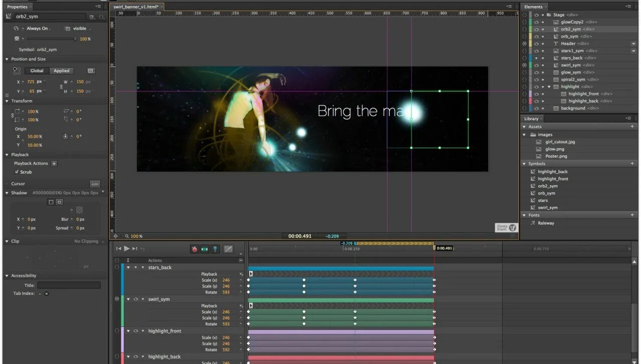Image resolution: width=641 pixels, height=364 pixels.
Task: Click the shadow color swatch
Action: point(80,210)
